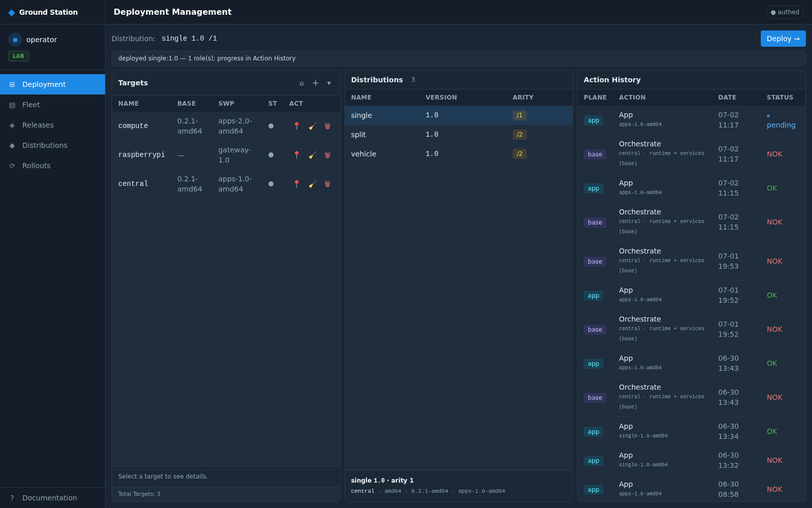Click the authed status badge

pyautogui.click(x=785, y=12)
